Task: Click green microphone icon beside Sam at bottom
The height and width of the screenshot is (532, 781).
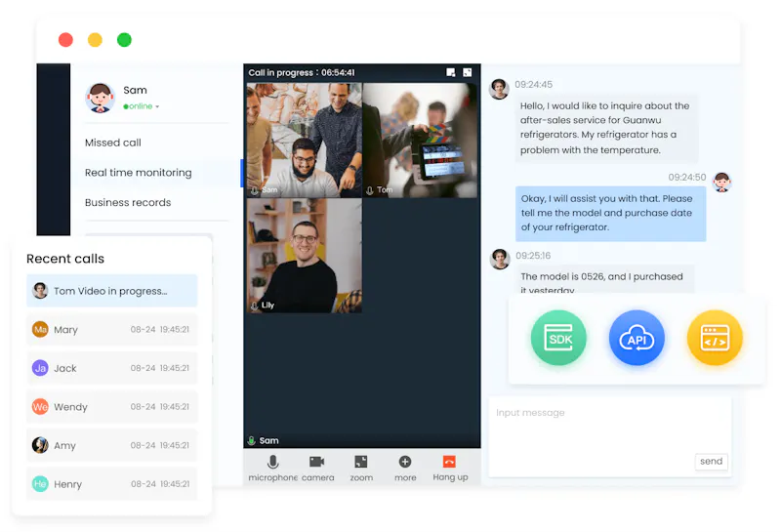Action: coord(252,440)
